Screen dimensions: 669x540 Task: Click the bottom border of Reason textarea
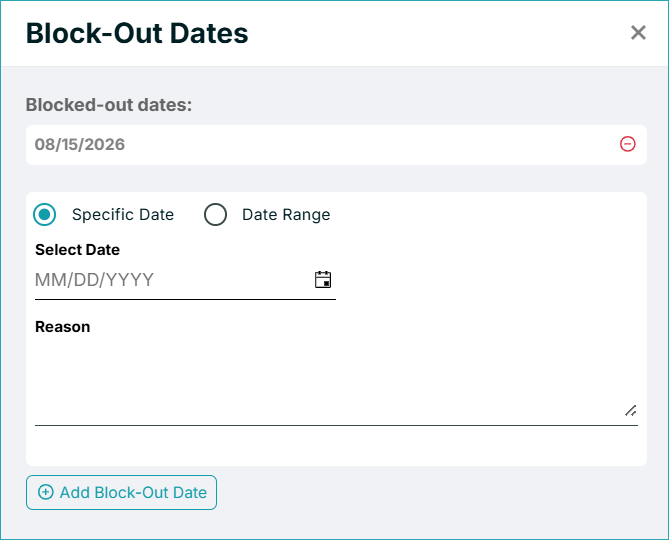[336, 425]
